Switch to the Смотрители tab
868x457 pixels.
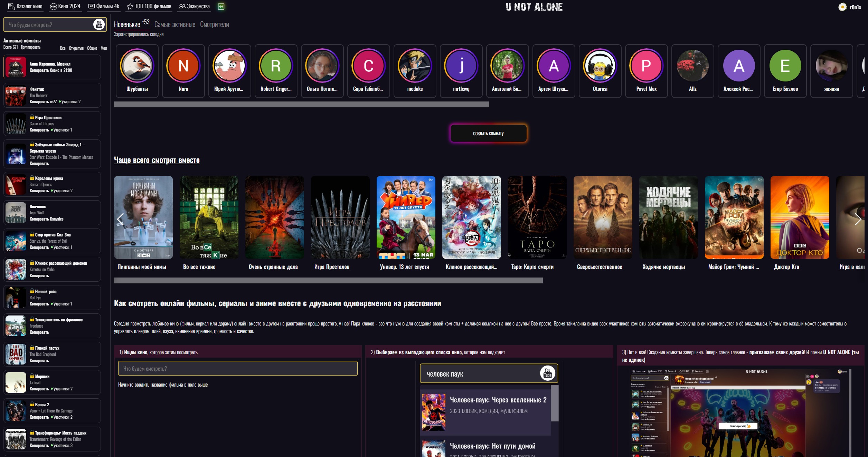point(215,25)
